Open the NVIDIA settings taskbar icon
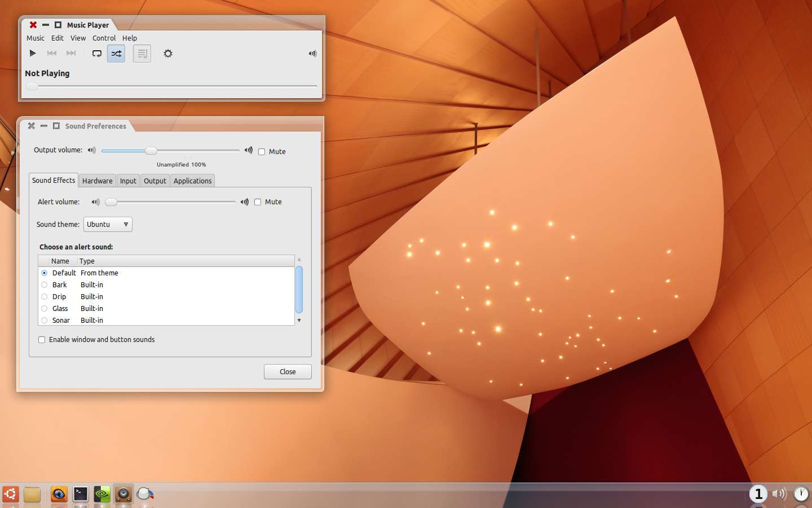 pyautogui.click(x=102, y=494)
